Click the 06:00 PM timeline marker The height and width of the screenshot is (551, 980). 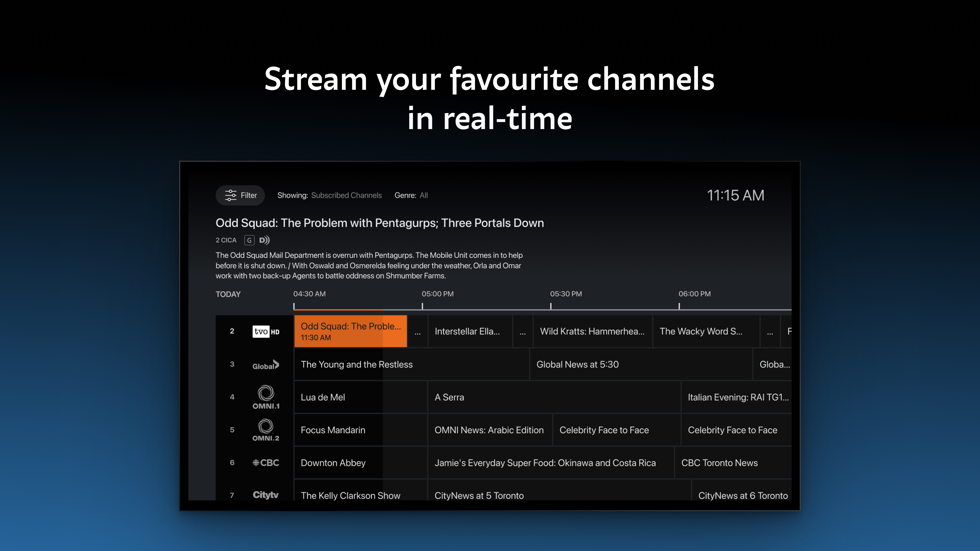(x=694, y=294)
